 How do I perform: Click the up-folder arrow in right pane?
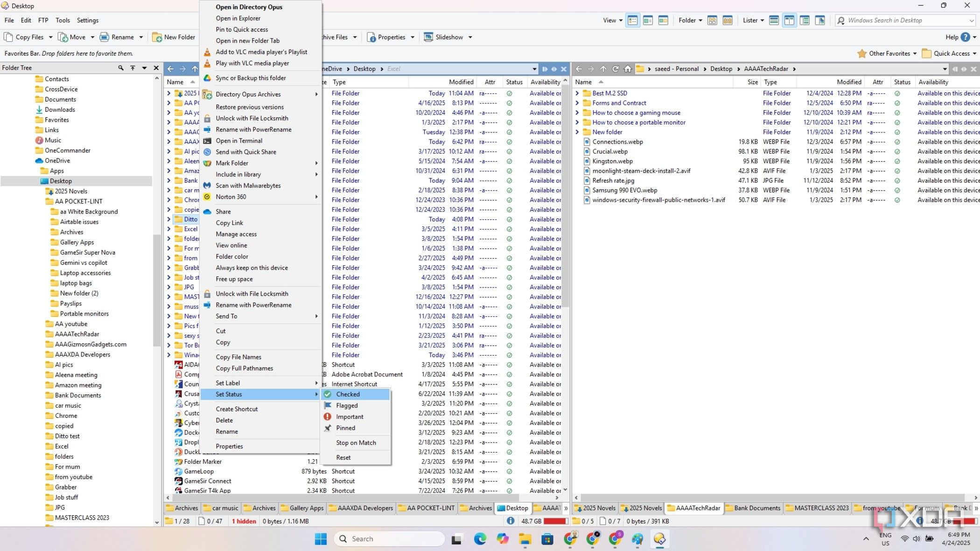tap(603, 69)
